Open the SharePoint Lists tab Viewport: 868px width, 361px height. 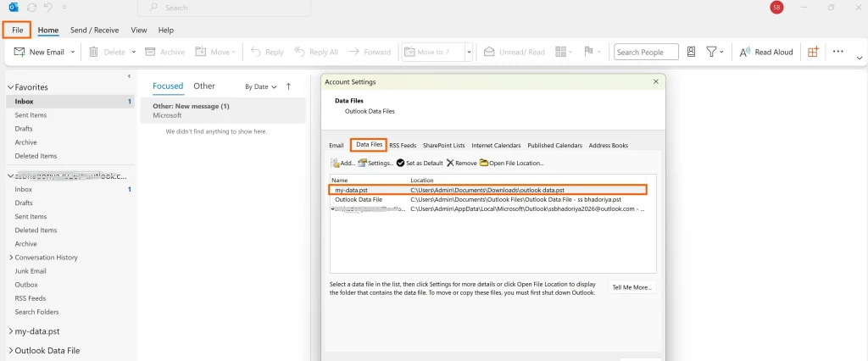pyautogui.click(x=444, y=145)
